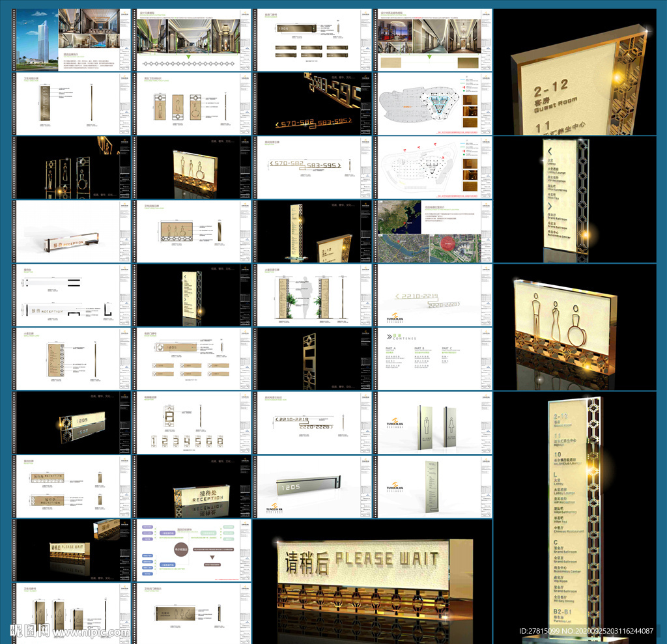Viewport: 667px width, 644px height.
Task: Open the white render of two toilet door signs
Action: click(x=434, y=423)
